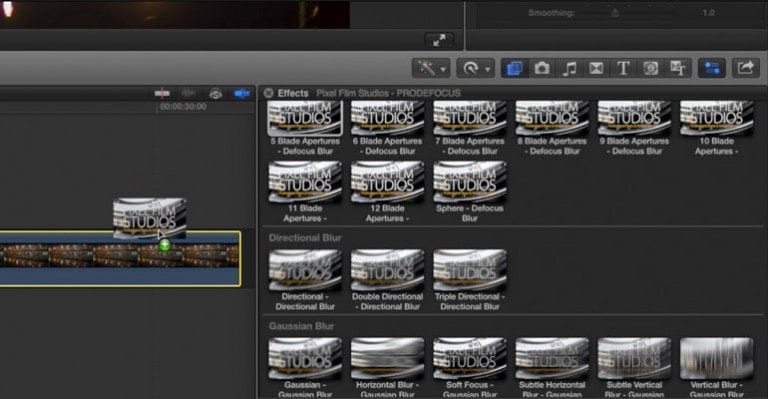Toggle timeline snapping button

(x=242, y=93)
